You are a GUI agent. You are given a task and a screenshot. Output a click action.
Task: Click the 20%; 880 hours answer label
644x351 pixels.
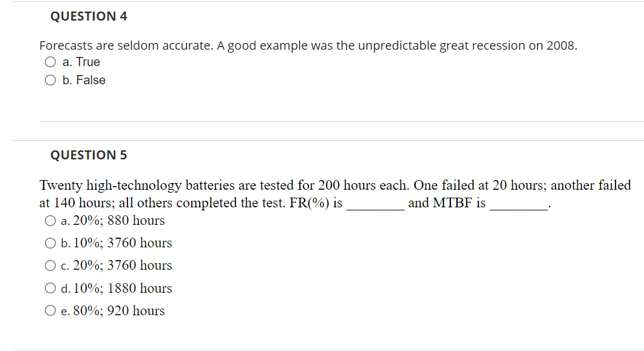[x=112, y=220]
